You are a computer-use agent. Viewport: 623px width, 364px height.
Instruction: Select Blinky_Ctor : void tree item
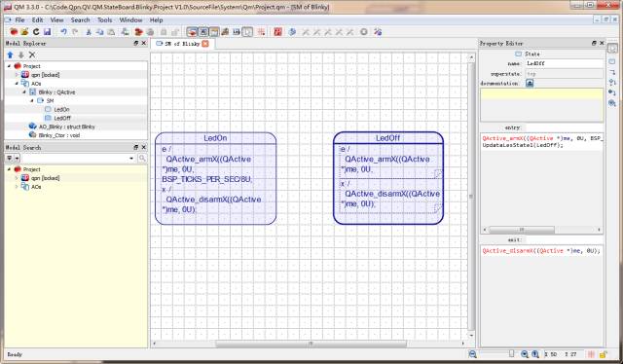[x=59, y=135]
